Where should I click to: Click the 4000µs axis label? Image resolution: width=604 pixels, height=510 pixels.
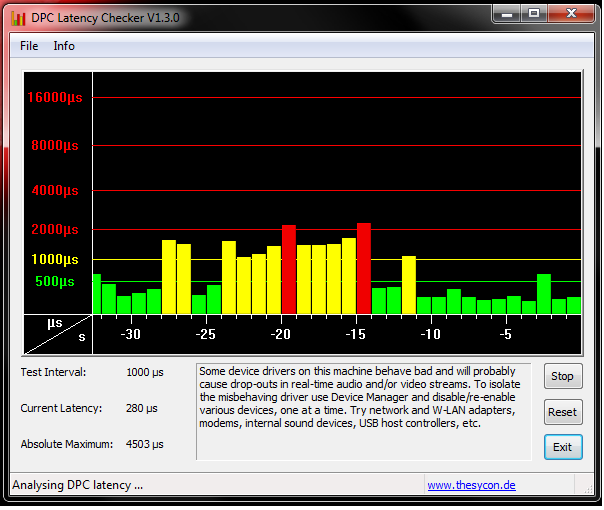tap(55, 190)
